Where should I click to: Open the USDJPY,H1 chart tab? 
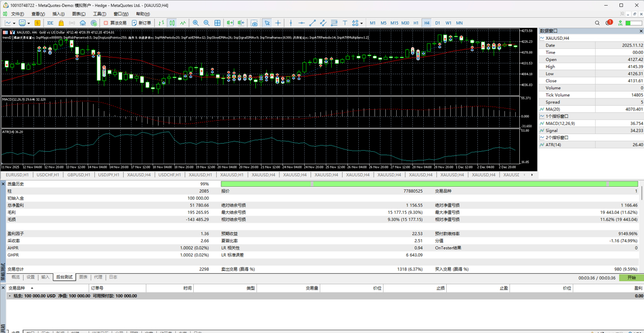tap(109, 175)
